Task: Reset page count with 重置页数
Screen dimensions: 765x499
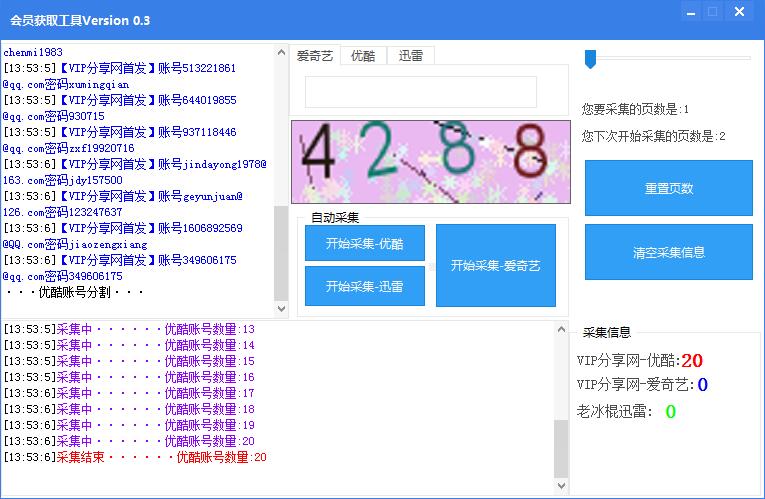Action: click(x=668, y=188)
